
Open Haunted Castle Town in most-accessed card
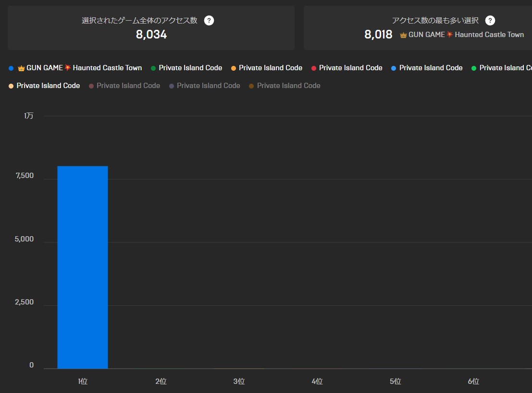[489, 35]
